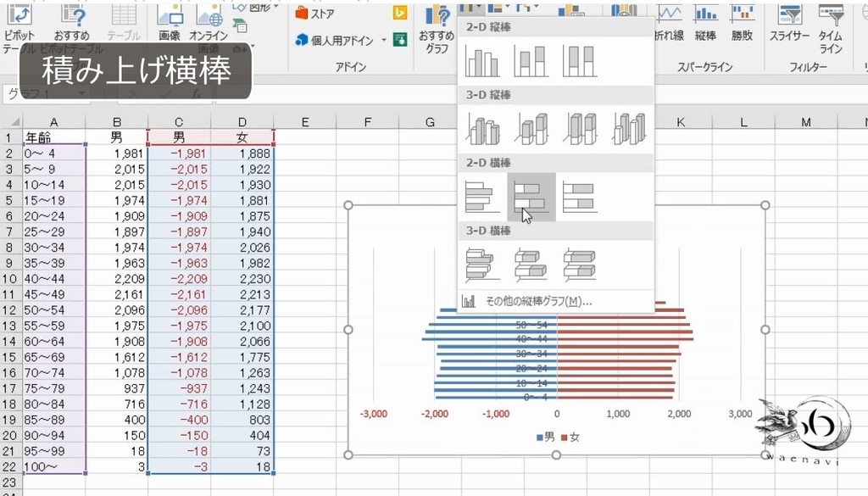Select cell A1 with 年齢
The height and width of the screenshot is (496, 868).
(53, 137)
